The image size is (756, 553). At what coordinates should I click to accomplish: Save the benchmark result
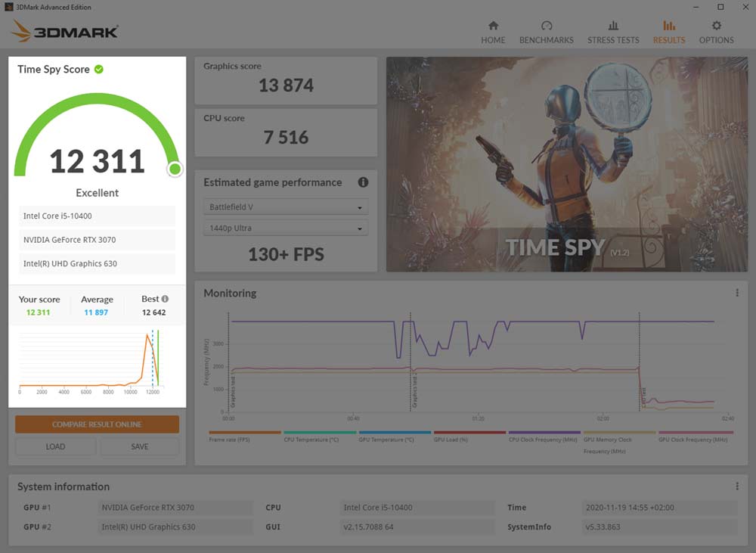coord(139,447)
